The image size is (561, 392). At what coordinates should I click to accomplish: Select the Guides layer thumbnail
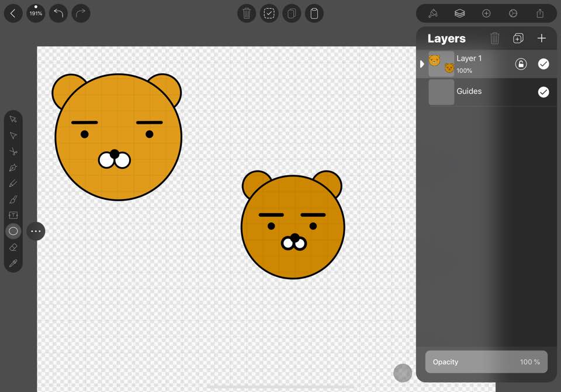pyautogui.click(x=441, y=92)
